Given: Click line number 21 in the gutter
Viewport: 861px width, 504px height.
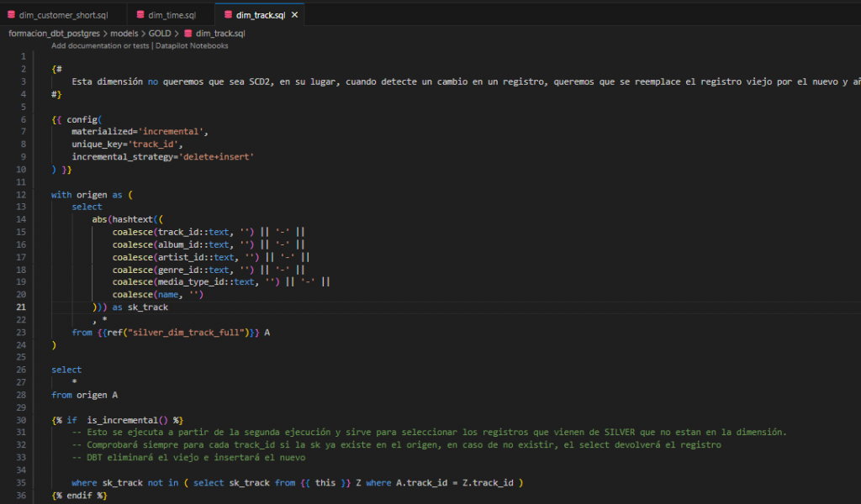Looking at the screenshot, I should [x=23, y=307].
